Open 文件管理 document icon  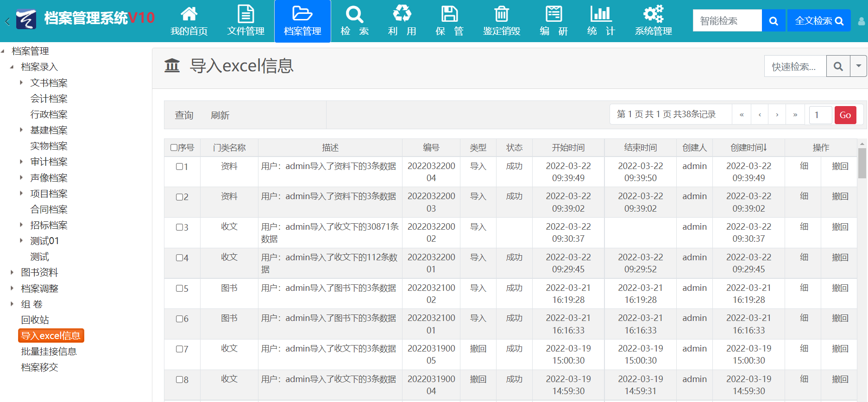pos(245,14)
